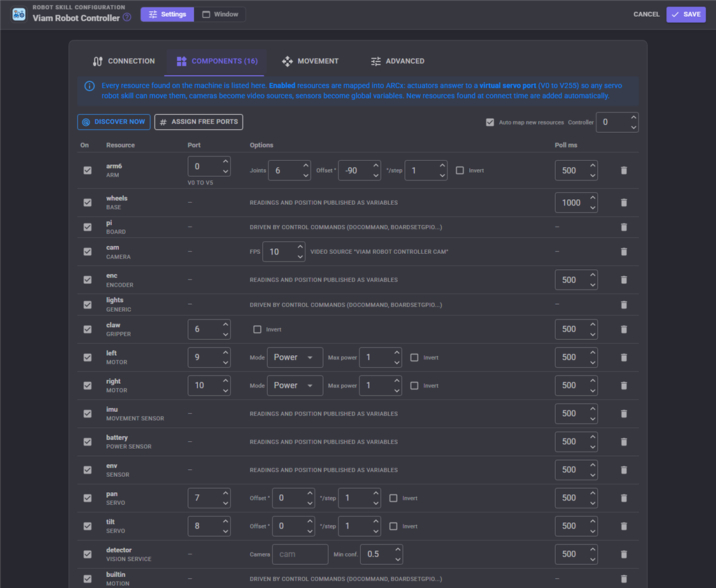Image resolution: width=716 pixels, height=588 pixels.
Task: Delete the left MOTOR resource
Action: click(624, 357)
